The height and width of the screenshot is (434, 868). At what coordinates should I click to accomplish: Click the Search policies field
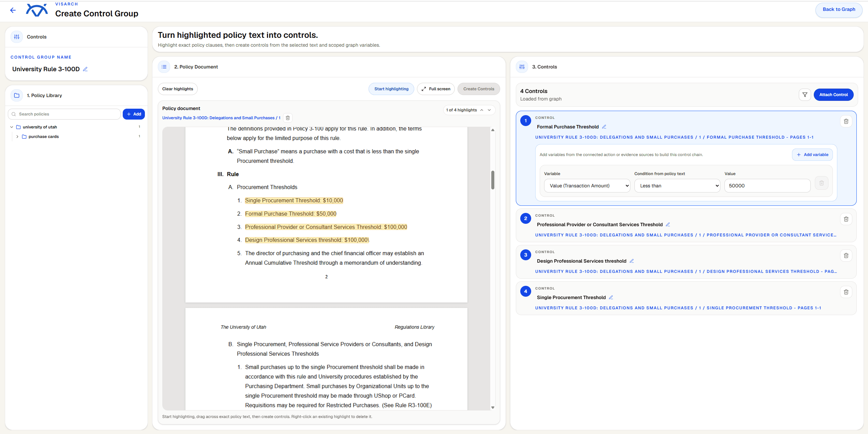[64, 114]
